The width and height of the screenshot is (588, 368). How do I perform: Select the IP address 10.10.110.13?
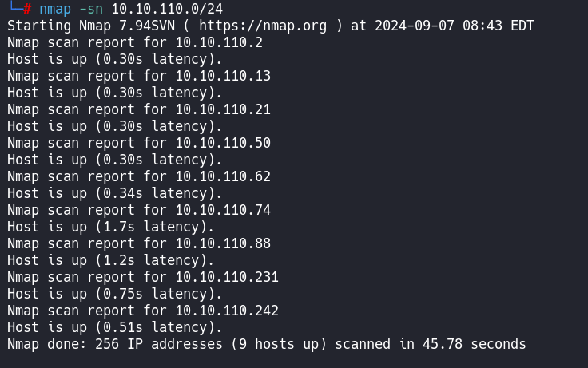coord(223,76)
